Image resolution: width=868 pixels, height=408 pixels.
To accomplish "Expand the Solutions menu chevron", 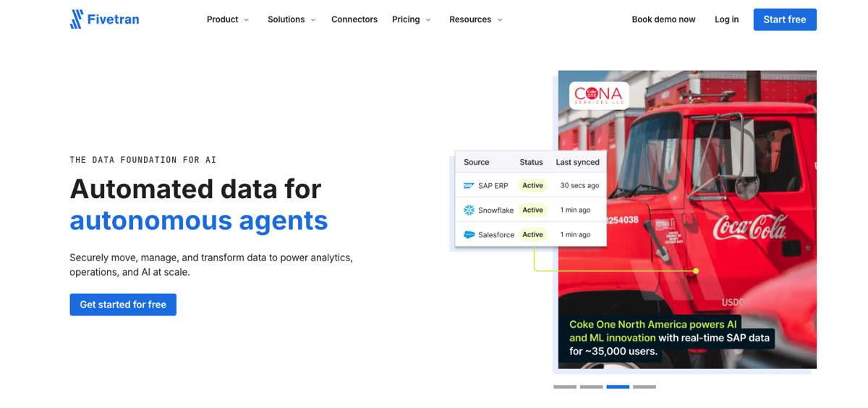I will coord(313,20).
